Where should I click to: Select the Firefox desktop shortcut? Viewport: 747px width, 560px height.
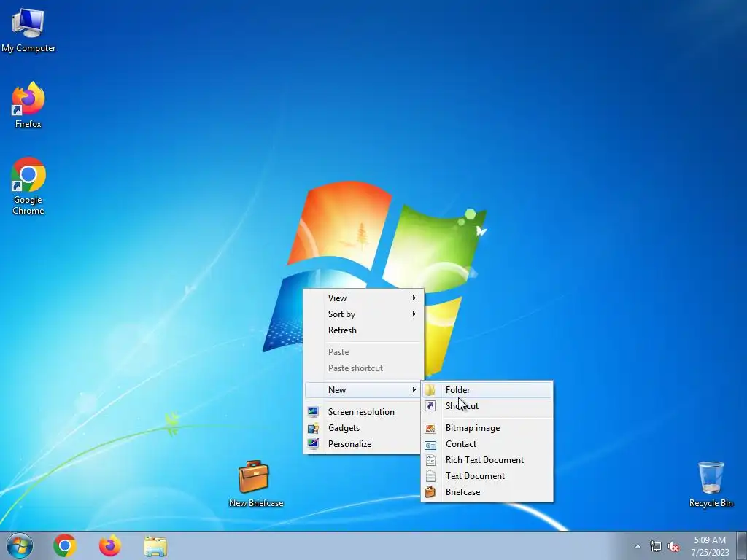pyautogui.click(x=28, y=105)
